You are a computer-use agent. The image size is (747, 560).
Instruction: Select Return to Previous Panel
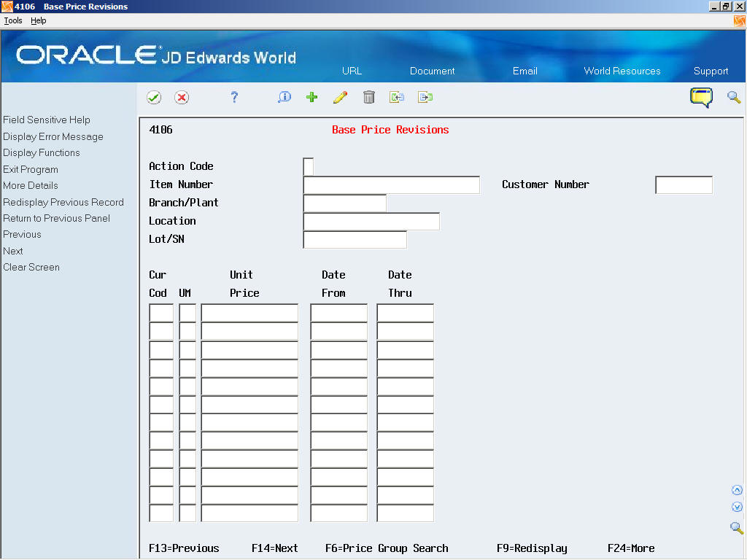point(56,218)
